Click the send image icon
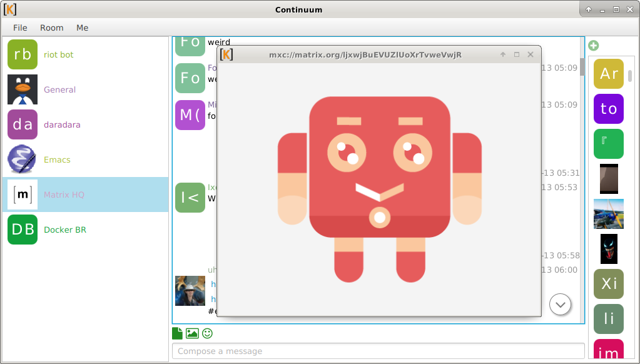Image resolution: width=640 pixels, height=364 pixels. pyautogui.click(x=192, y=333)
